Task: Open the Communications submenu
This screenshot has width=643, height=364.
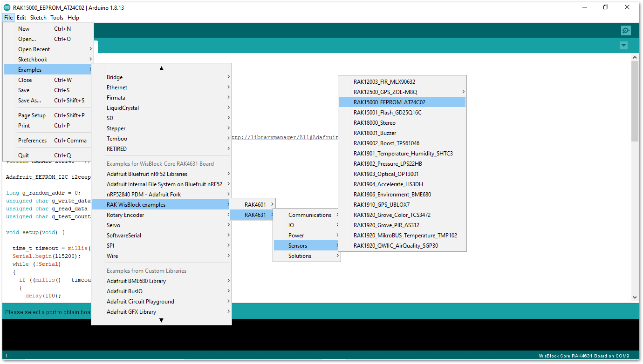Action: click(307, 215)
